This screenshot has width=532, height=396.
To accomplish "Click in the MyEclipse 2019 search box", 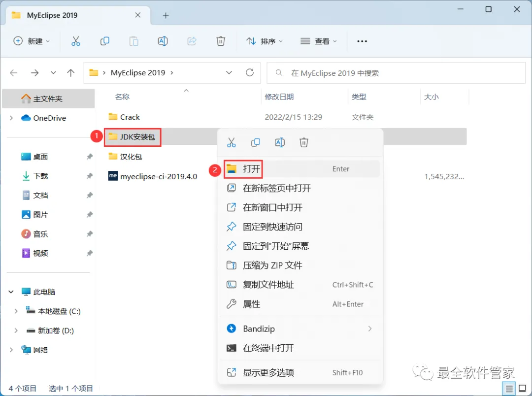I will 396,73.
